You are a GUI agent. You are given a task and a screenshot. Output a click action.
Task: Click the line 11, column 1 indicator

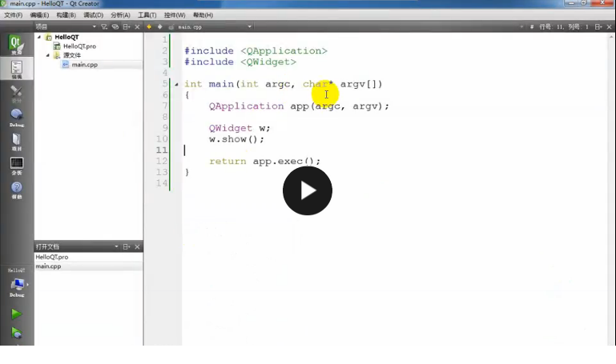[564, 26]
